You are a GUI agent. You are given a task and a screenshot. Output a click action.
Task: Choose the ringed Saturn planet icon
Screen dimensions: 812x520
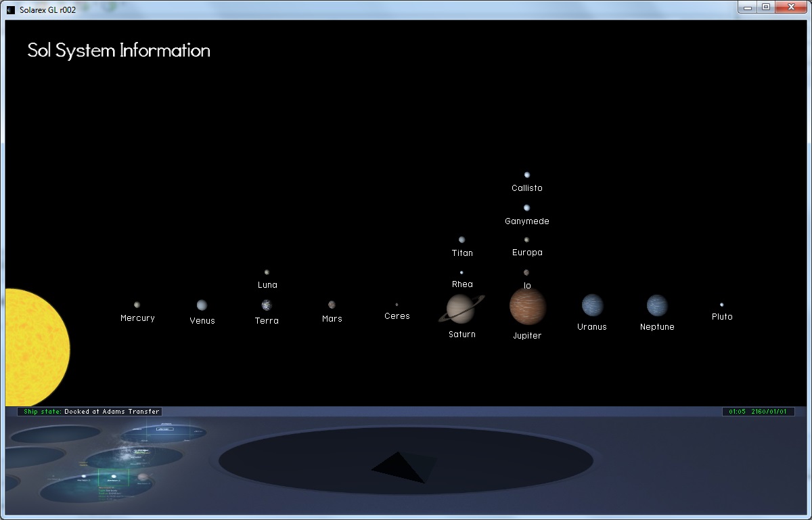[461, 309]
